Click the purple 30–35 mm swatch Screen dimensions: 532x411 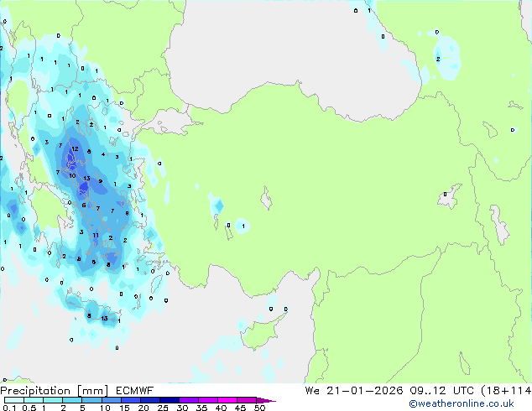point(188,400)
